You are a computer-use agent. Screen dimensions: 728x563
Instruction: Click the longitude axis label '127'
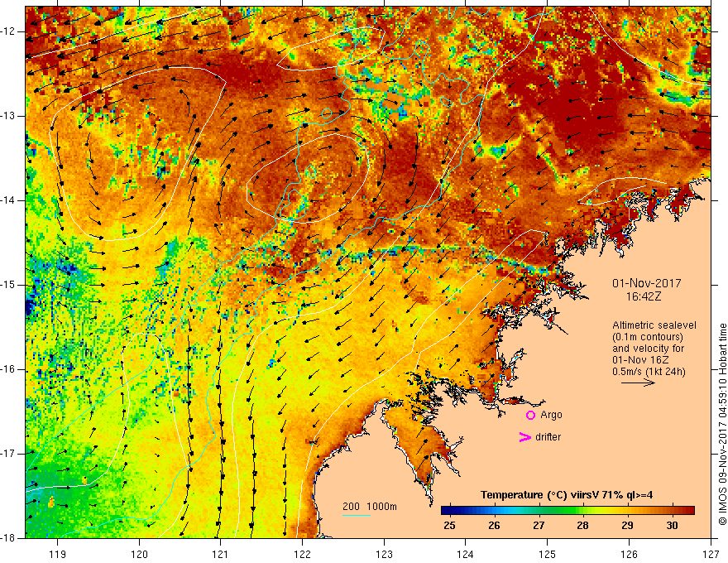tap(711, 554)
